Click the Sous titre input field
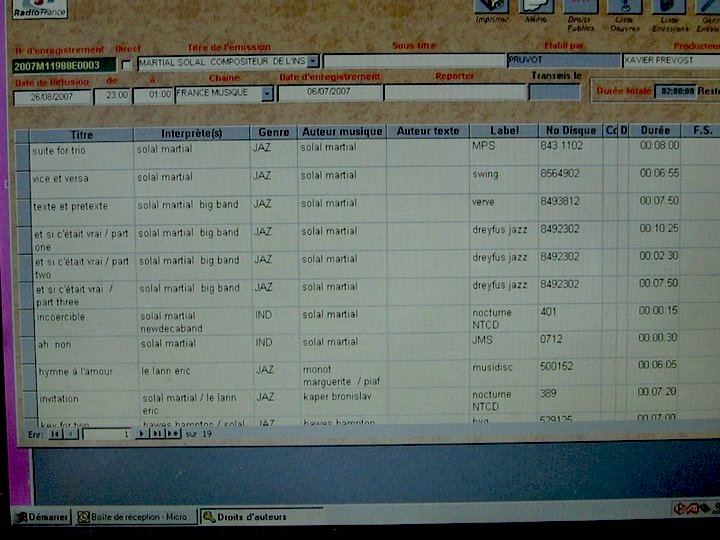Viewport: 720px width, 540px height. point(414,61)
